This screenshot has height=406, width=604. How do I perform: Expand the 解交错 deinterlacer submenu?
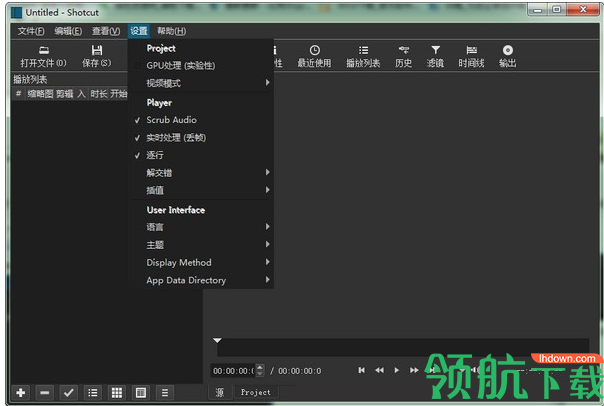point(201,173)
